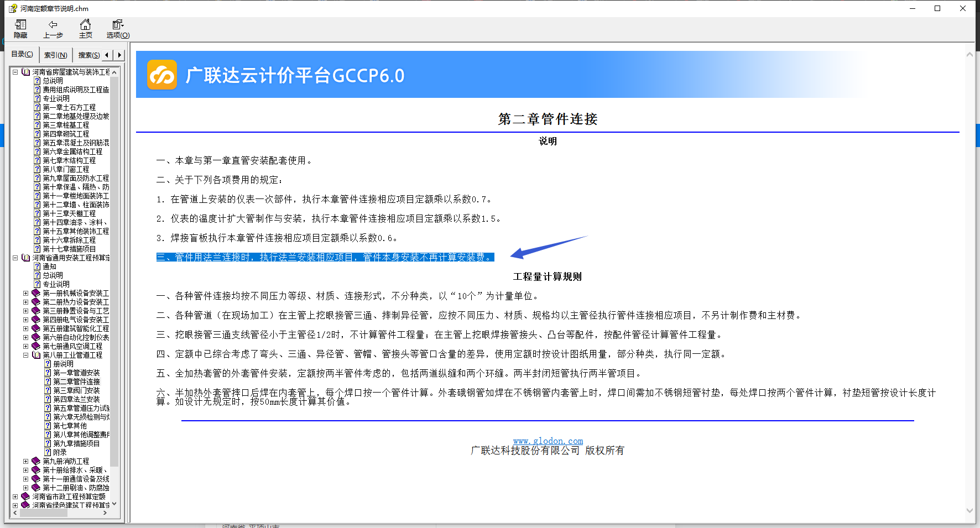Select 第六章无损检测 in the tree
980x528 pixels.
coord(81,417)
